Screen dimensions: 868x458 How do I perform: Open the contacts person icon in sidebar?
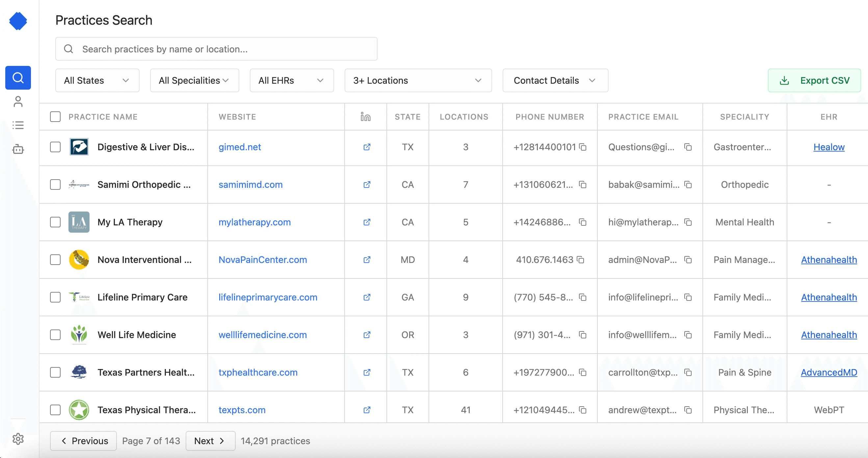(x=18, y=101)
